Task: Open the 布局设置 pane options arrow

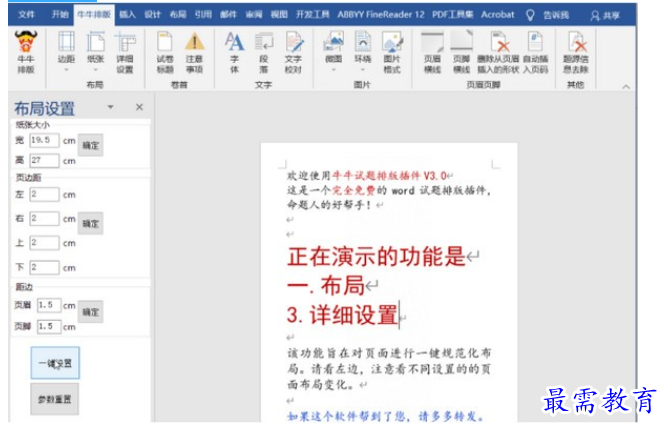Action: [x=111, y=107]
